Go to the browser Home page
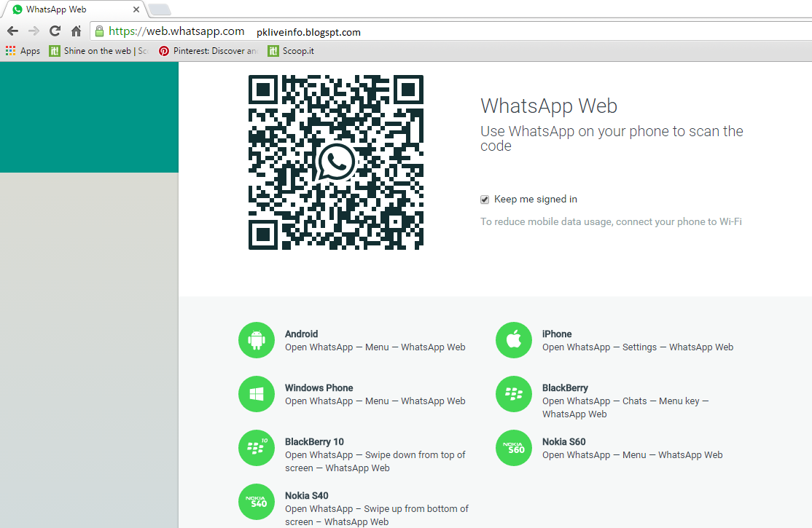The height and width of the screenshot is (528, 812). (76, 31)
